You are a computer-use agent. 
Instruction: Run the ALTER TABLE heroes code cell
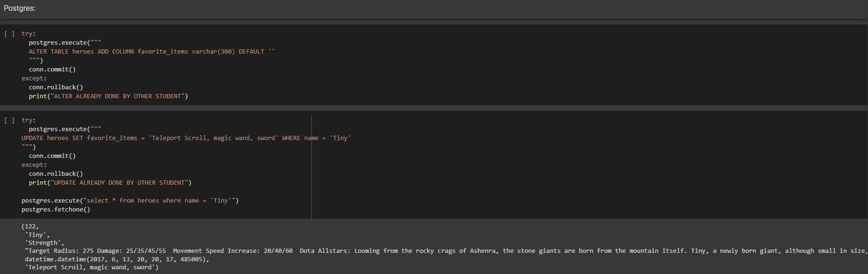point(9,34)
